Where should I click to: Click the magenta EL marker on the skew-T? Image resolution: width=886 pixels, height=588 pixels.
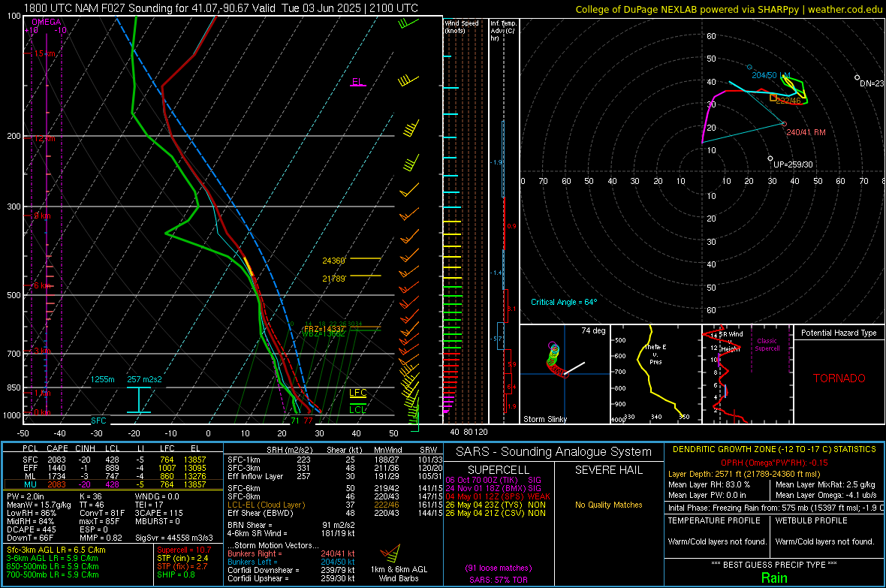(357, 82)
